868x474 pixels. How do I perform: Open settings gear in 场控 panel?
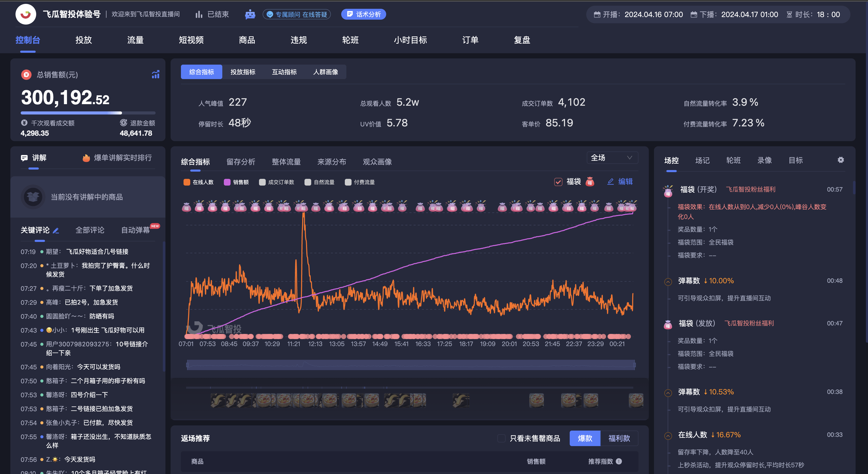click(x=841, y=160)
